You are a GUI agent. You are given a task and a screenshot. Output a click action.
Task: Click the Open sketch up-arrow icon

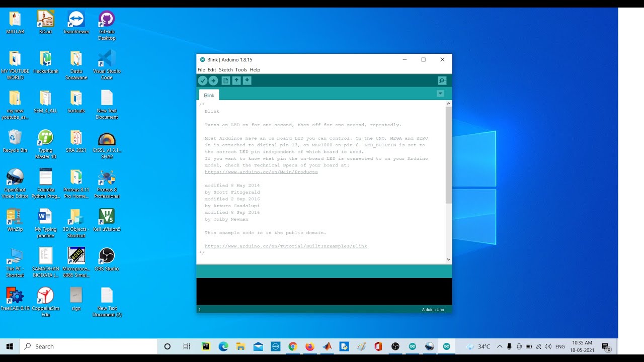(x=236, y=80)
